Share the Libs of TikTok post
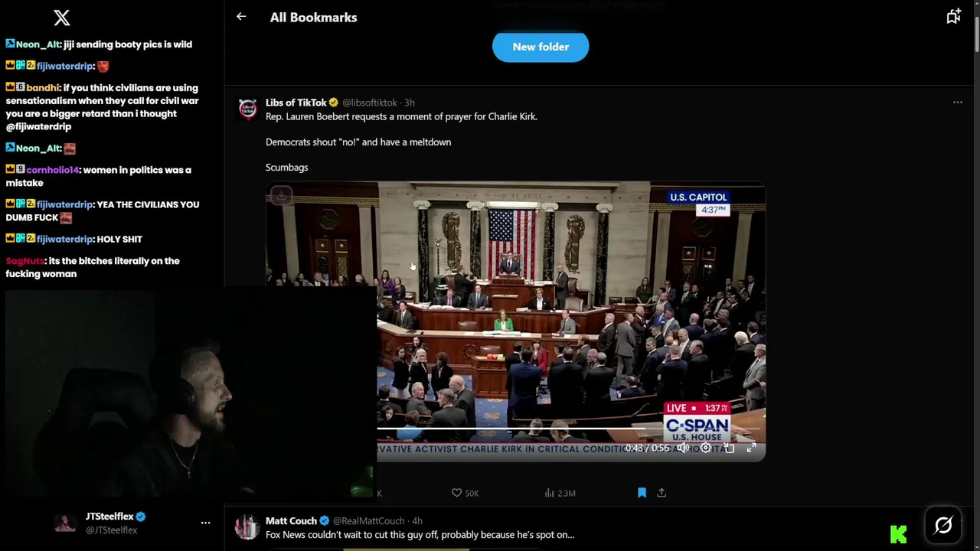Image resolution: width=980 pixels, height=551 pixels. 661,493
